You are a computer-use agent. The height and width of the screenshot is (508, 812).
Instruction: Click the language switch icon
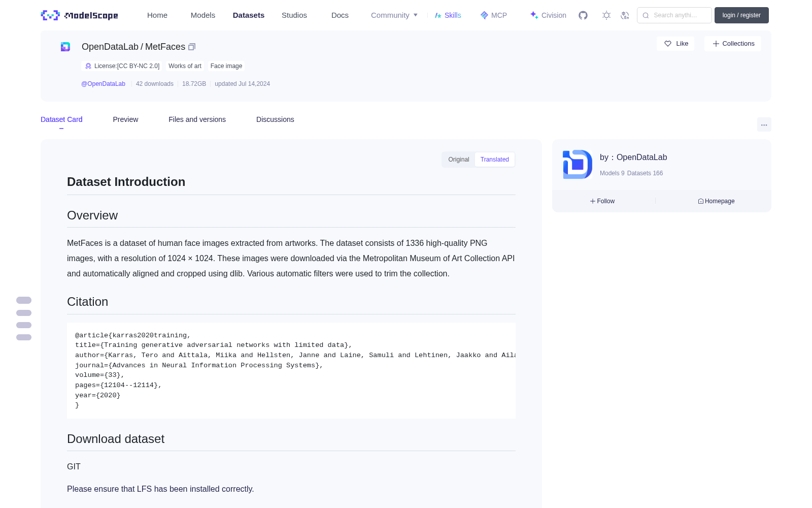pyautogui.click(x=625, y=15)
